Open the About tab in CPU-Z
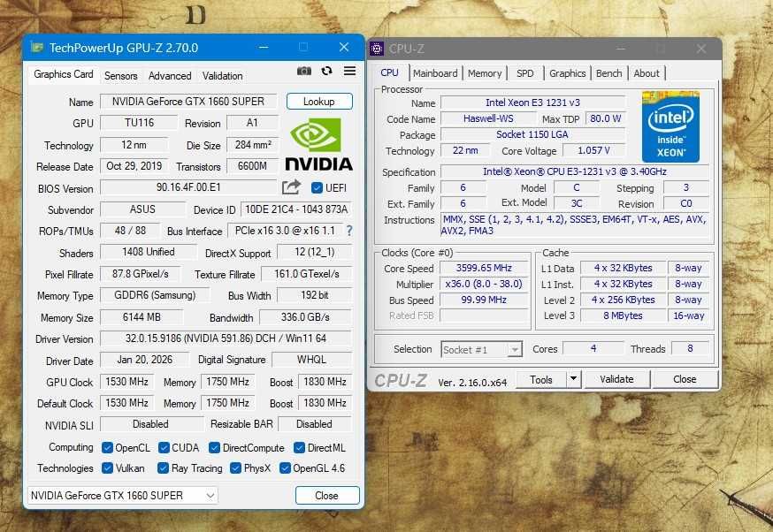 tap(647, 73)
